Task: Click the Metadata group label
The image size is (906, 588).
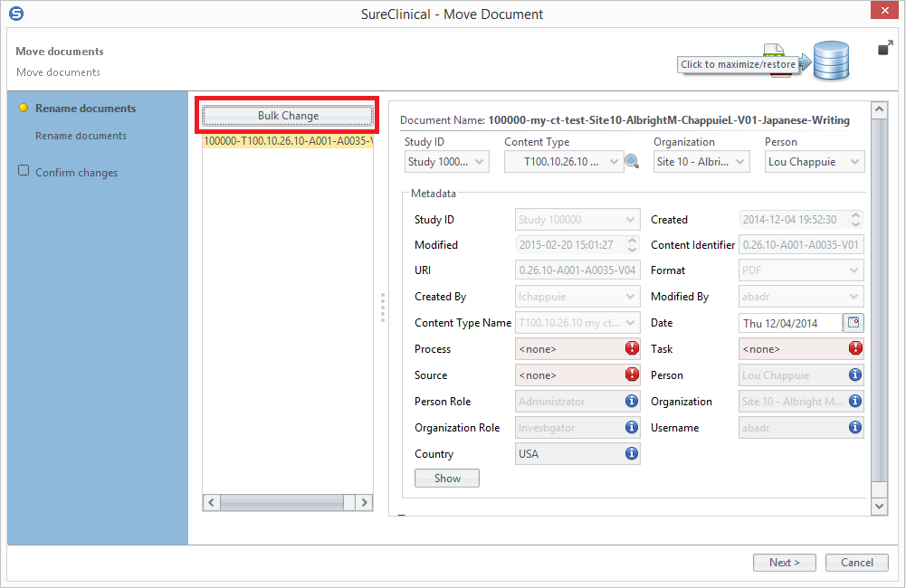Action: tap(434, 194)
